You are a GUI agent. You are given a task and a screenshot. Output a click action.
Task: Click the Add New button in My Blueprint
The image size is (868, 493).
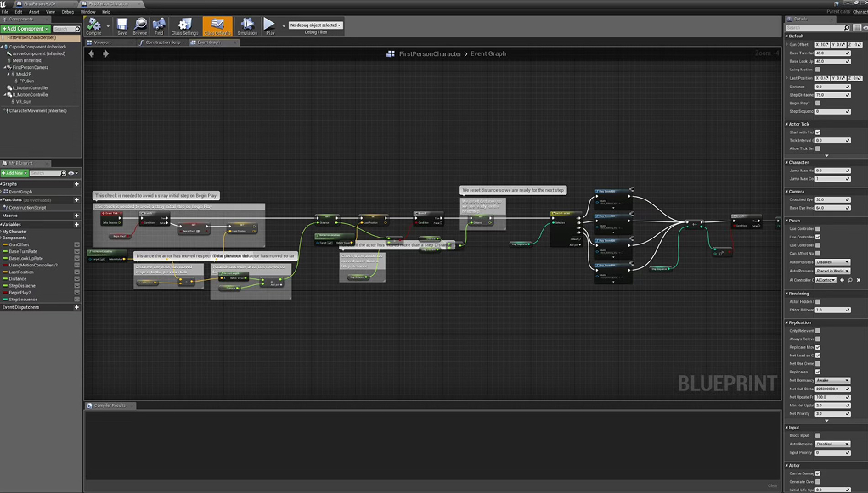point(14,173)
